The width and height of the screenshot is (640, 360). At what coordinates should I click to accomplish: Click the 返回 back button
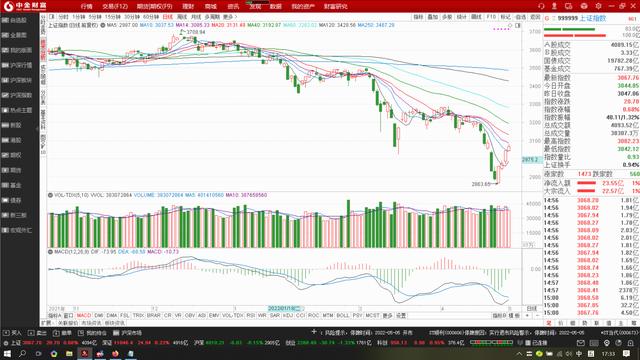point(535,17)
